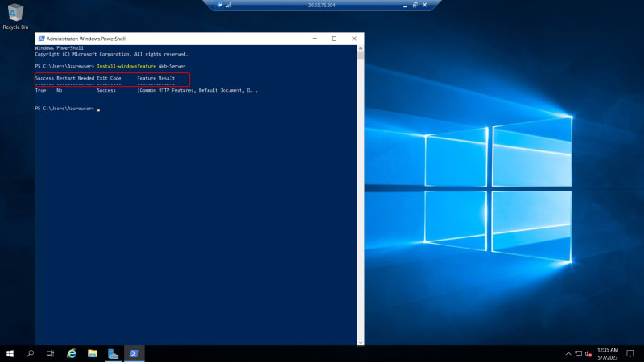
Task: Minimize the remote desktop session
Action: click(405, 6)
